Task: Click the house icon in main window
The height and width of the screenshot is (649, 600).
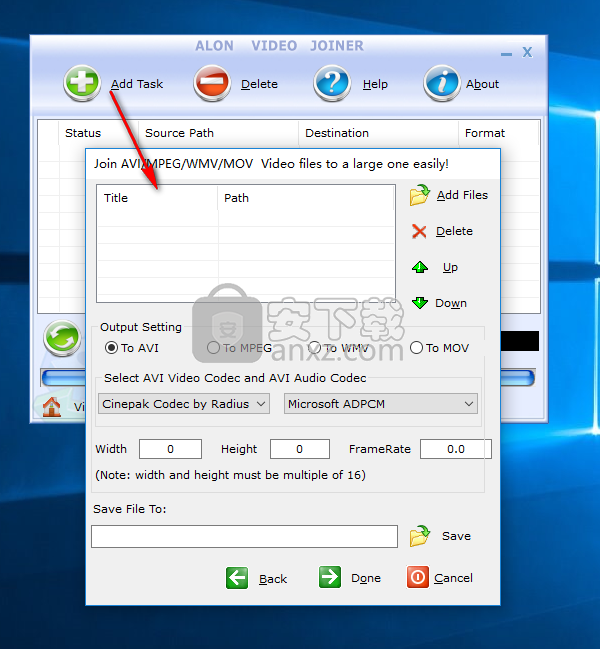Action: click(x=52, y=406)
